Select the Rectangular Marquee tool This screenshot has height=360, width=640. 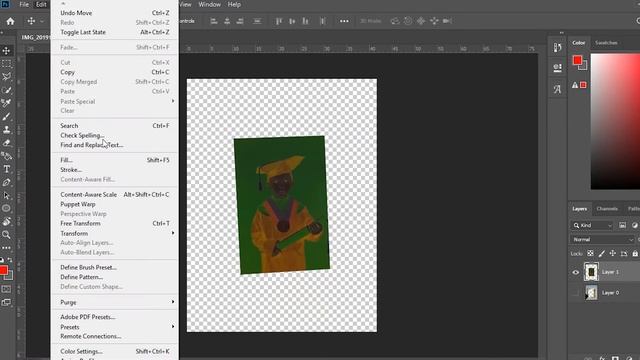pos(6,64)
